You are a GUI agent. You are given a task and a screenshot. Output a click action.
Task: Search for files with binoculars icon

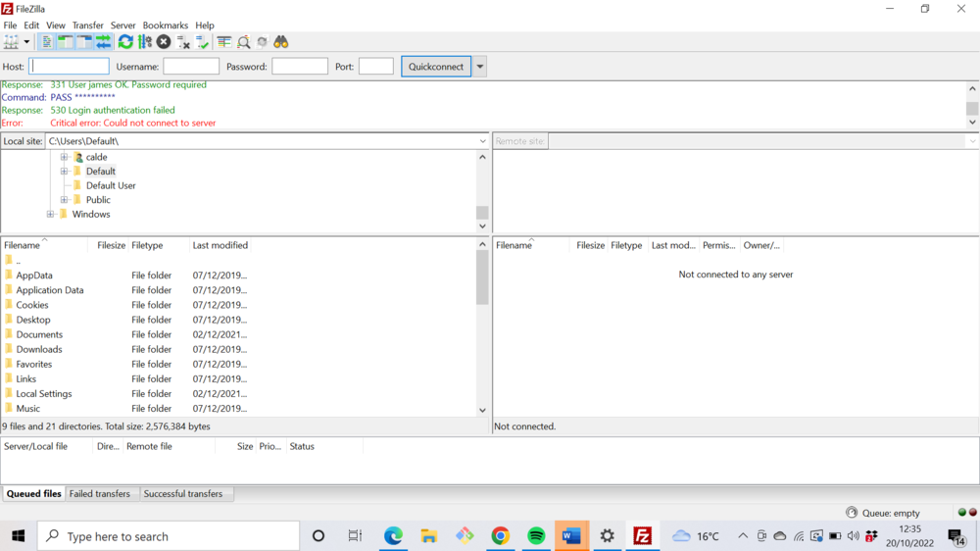pyautogui.click(x=281, y=42)
